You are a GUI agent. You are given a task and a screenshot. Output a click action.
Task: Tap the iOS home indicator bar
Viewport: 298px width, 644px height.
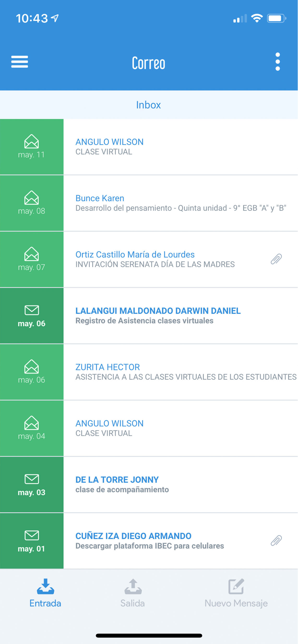[x=149, y=636]
